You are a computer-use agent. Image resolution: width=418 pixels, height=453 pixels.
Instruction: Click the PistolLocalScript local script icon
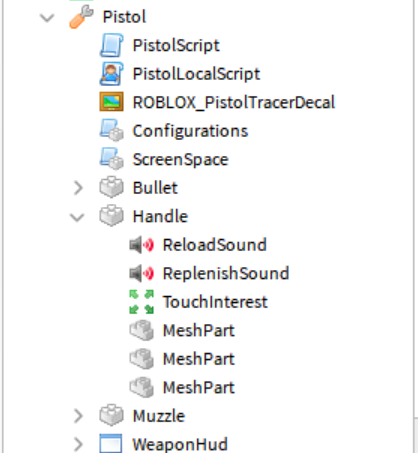tap(111, 74)
